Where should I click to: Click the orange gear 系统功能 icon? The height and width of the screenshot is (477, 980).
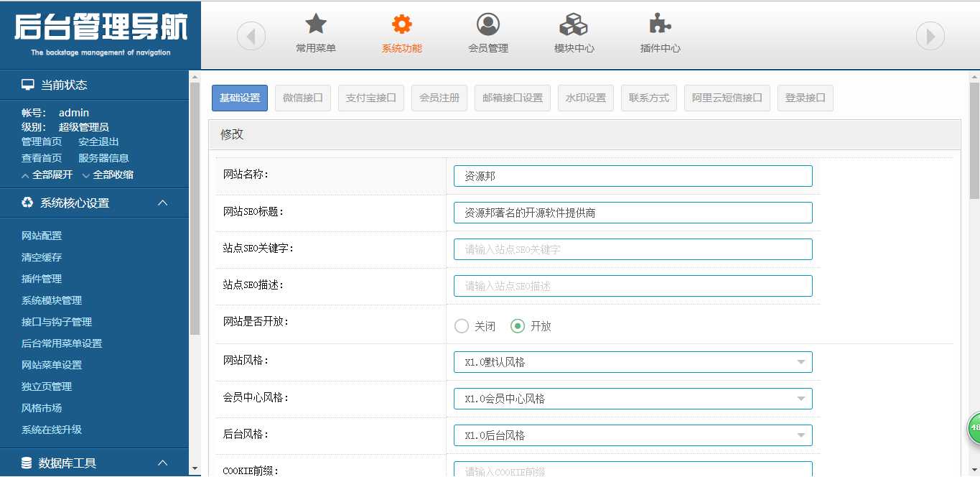402,24
